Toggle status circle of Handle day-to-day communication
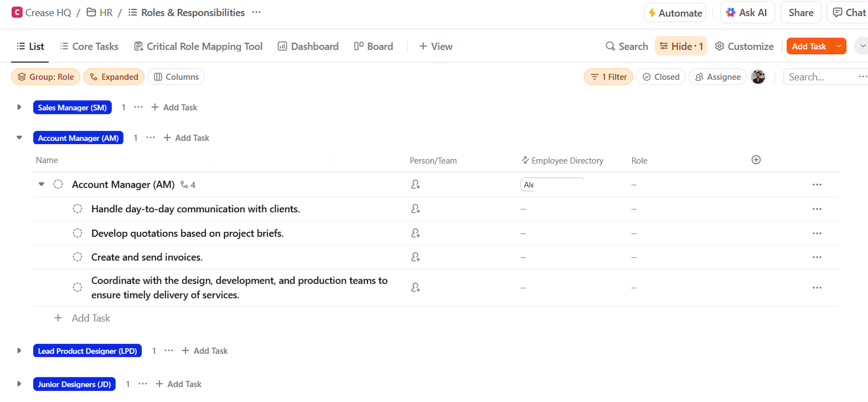868x402 pixels. coord(78,209)
